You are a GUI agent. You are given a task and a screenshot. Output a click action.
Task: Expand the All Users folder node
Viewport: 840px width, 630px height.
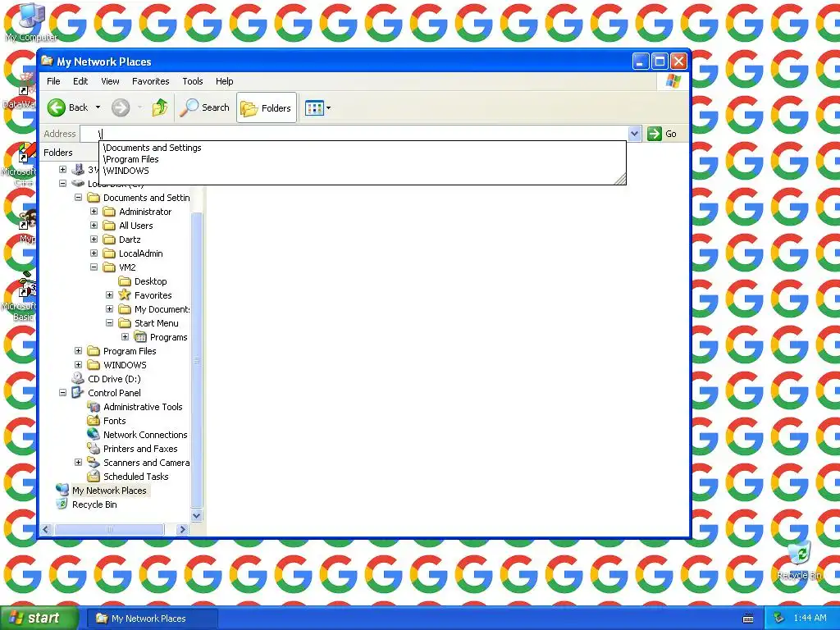pyautogui.click(x=94, y=226)
